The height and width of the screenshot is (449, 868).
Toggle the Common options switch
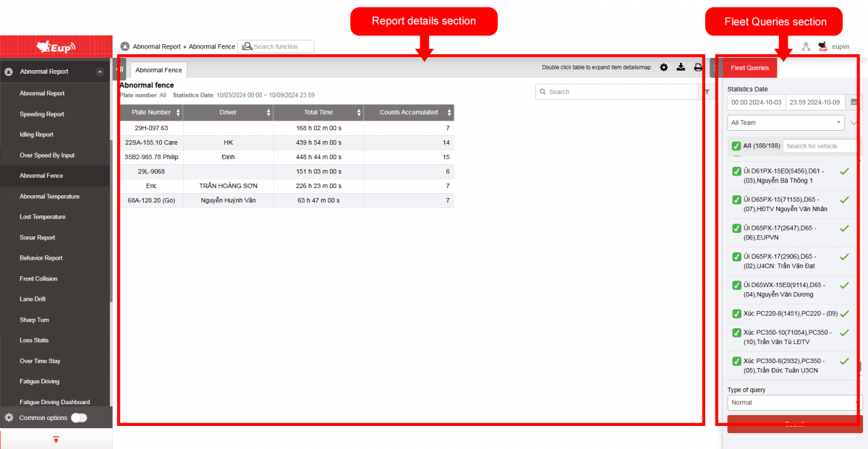click(x=78, y=417)
